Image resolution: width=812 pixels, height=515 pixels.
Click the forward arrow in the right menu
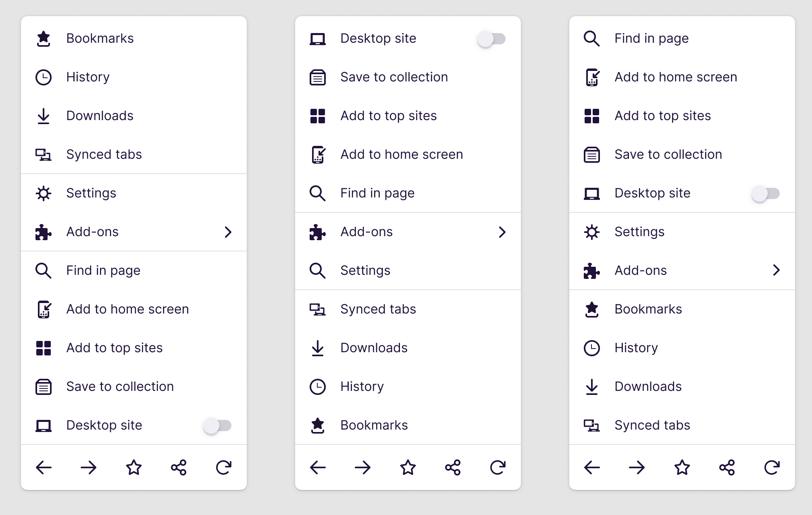637,467
